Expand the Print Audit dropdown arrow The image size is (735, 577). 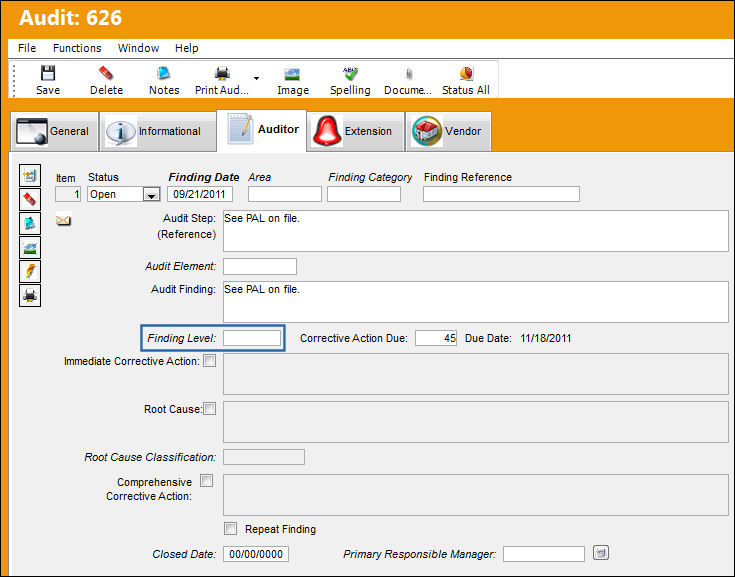click(256, 78)
